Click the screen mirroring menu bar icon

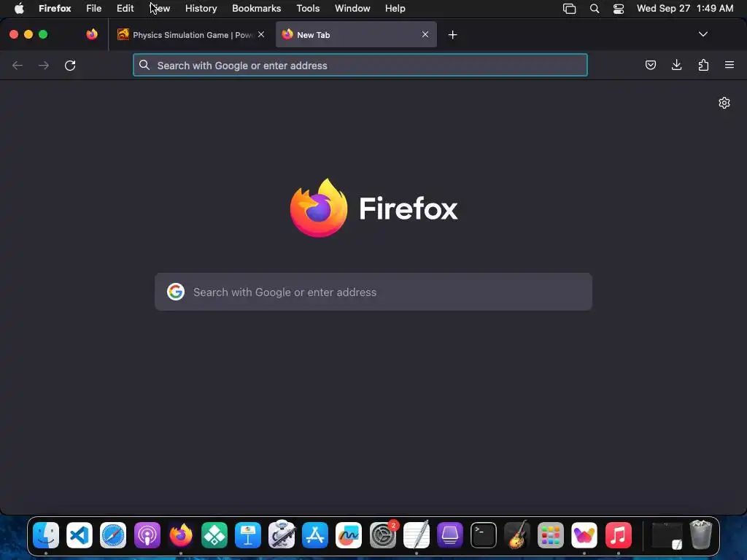569,8
